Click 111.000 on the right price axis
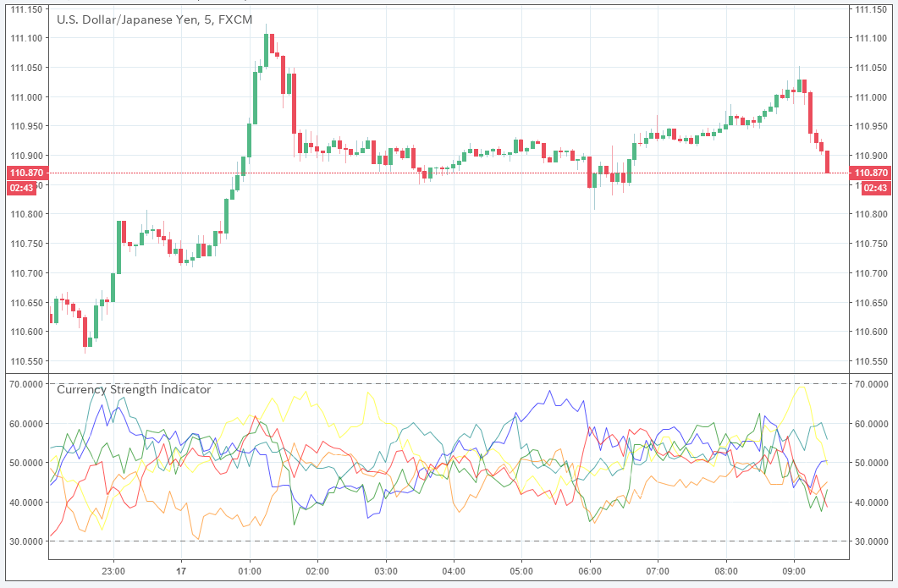The image size is (898, 588). 871,97
